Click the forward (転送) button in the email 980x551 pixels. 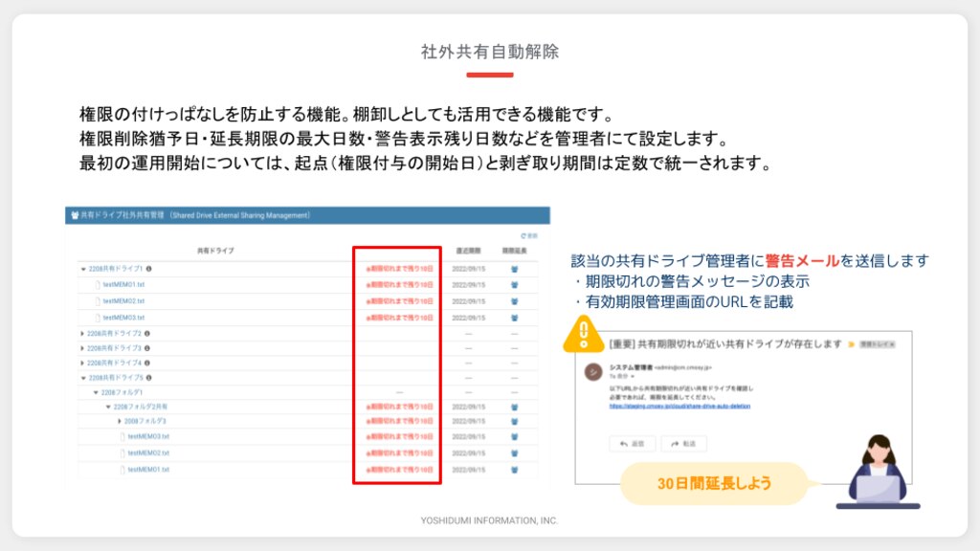(683, 444)
